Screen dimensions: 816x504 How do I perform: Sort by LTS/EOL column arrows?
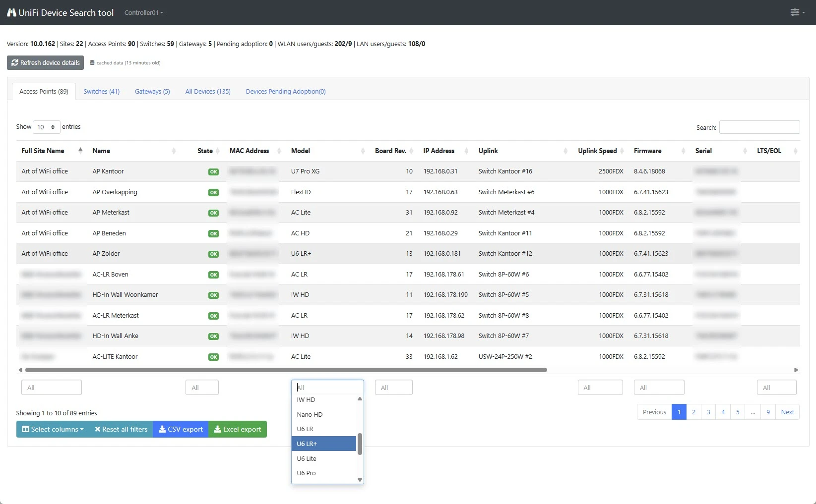click(795, 151)
